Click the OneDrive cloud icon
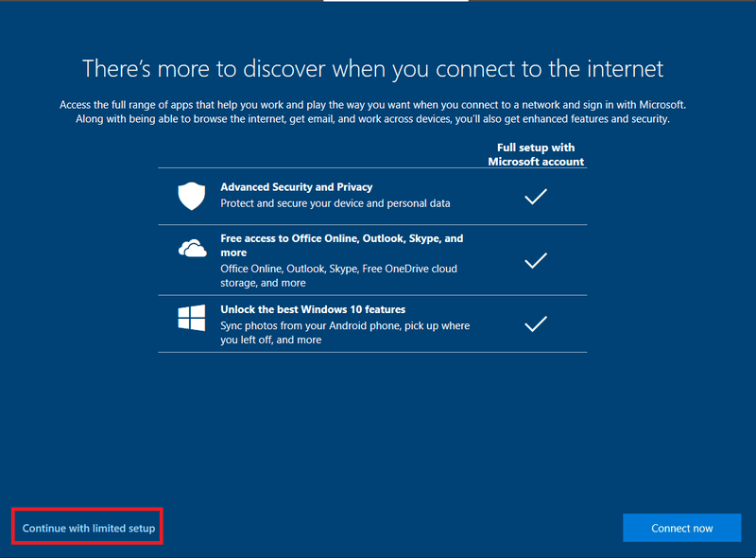 [x=193, y=248]
